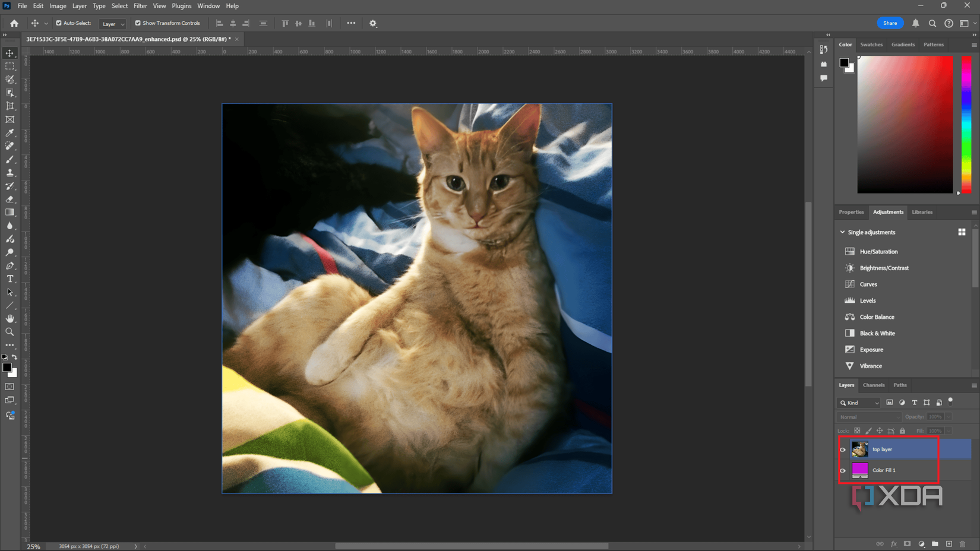
Task: Open the Auto-Select Layer dropdown
Action: [x=113, y=24]
